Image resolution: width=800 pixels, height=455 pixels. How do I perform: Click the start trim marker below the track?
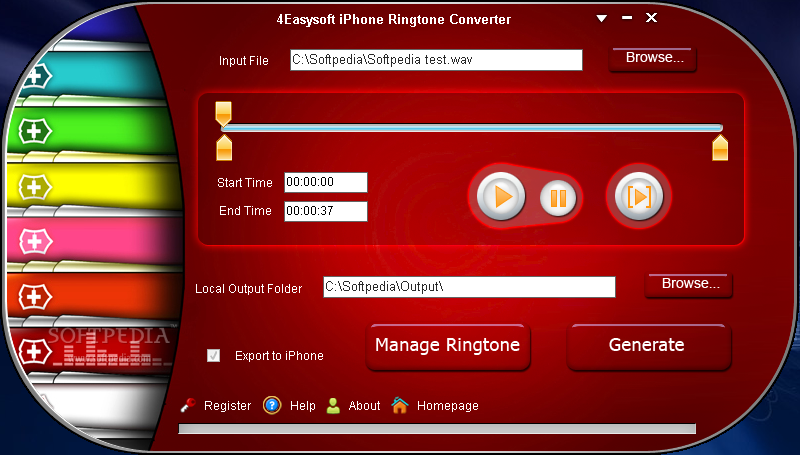point(224,148)
